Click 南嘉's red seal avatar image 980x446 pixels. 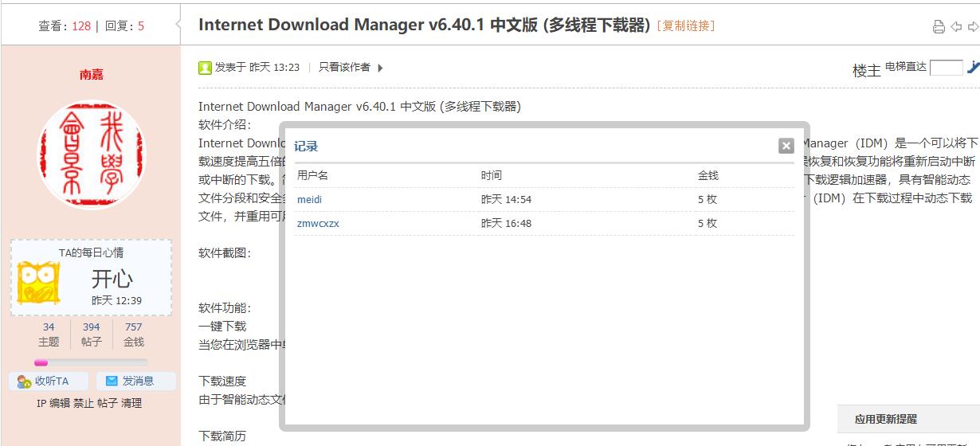(91, 155)
